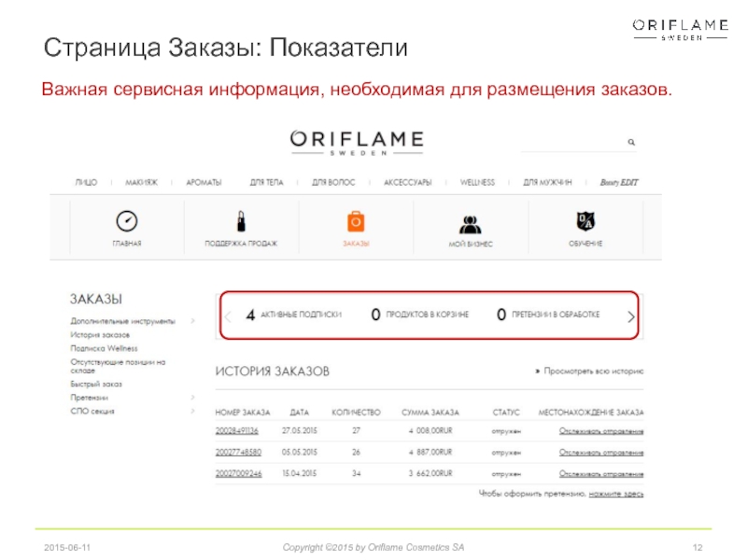Track shipment for order dated 27.05.2015

(601, 431)
